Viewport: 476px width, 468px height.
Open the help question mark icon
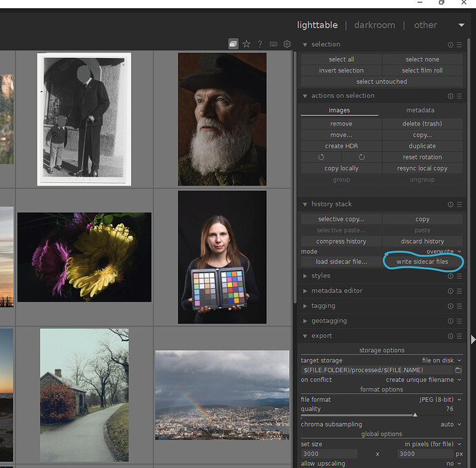pyautogui.click(x=260, y=44)
